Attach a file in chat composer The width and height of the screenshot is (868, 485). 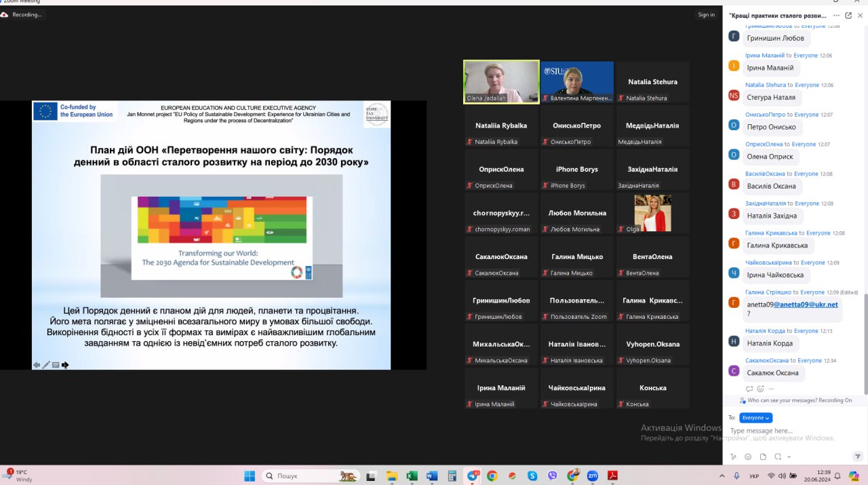coord(763,457)
